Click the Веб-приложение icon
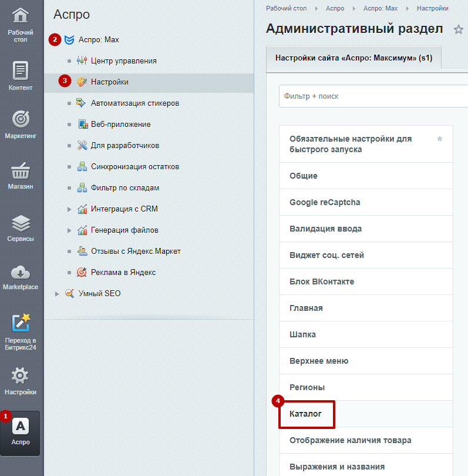 point(83,124)
